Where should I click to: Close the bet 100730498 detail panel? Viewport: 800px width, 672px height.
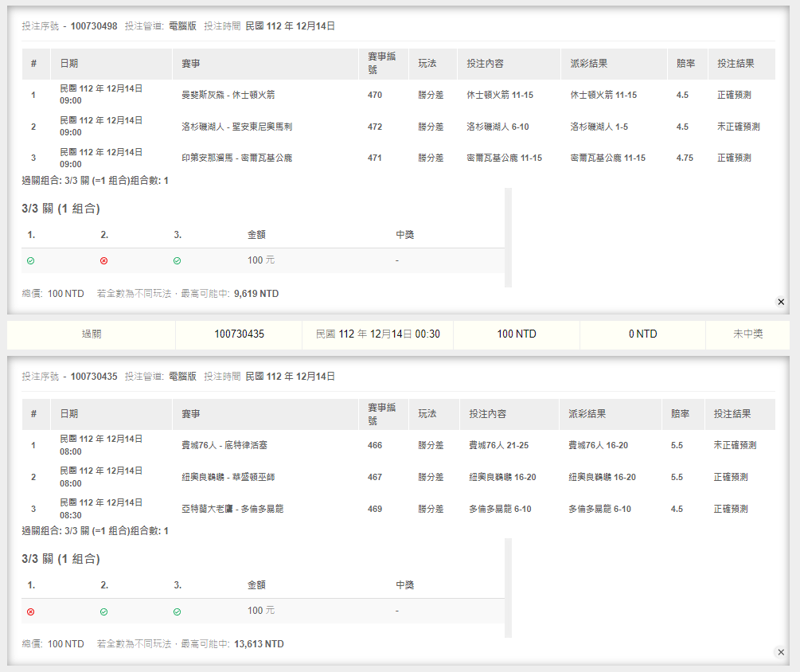point(780,302)
